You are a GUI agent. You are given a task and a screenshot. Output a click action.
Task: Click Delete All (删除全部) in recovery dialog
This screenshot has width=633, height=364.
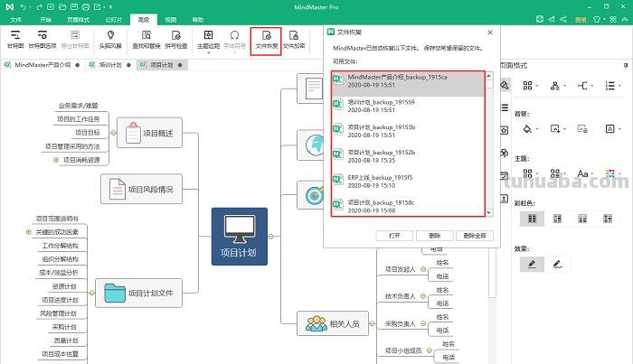tap(475, 236)
